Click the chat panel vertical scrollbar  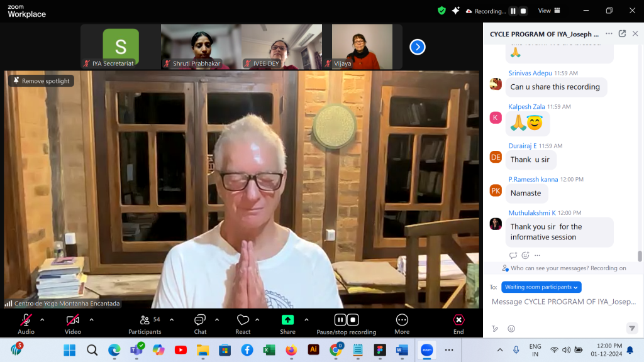tap(640, 256)
